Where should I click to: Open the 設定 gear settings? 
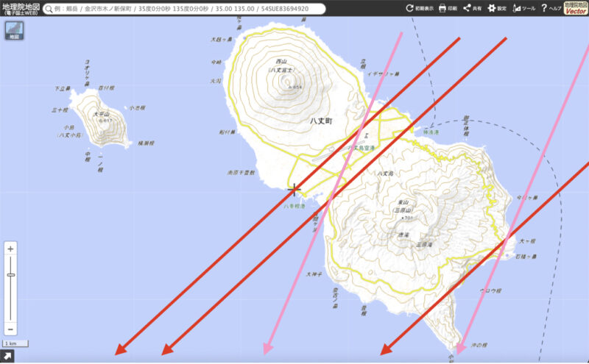[497, 9]
